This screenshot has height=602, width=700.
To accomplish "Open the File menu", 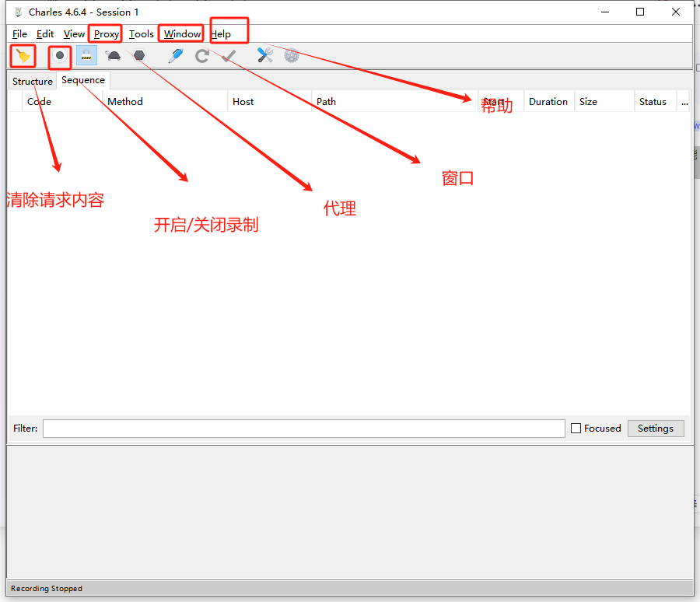I will [19, 34].
